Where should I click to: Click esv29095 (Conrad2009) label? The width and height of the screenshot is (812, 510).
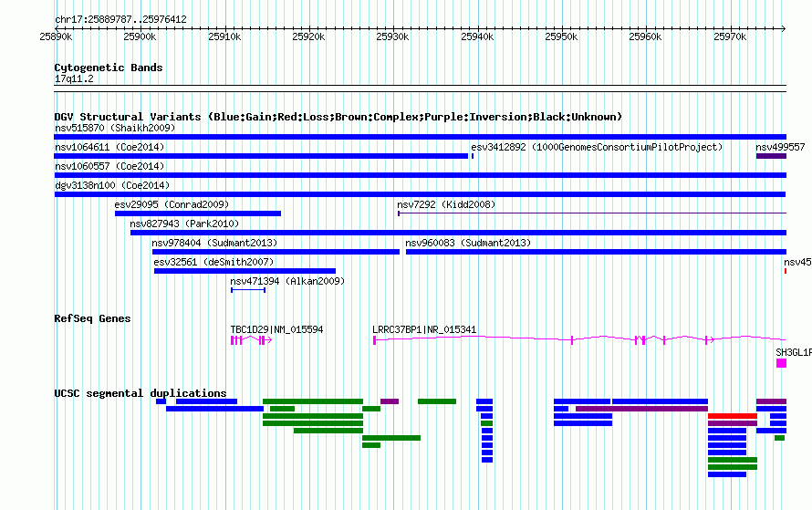point(172,204)
